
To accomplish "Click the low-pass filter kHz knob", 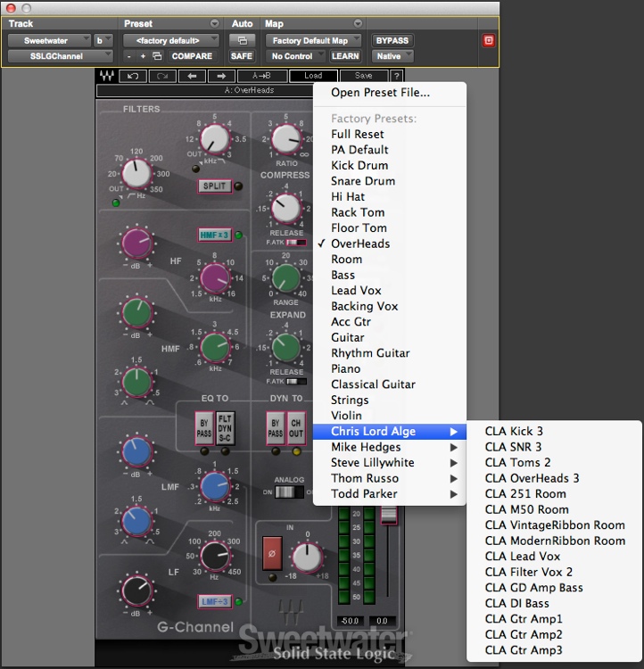I will coord(215,139).
